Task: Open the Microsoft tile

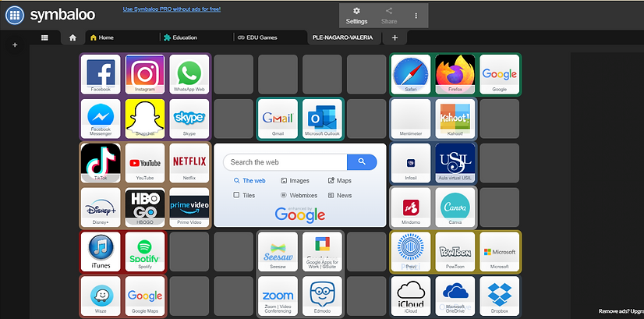Action: (500, 252)
